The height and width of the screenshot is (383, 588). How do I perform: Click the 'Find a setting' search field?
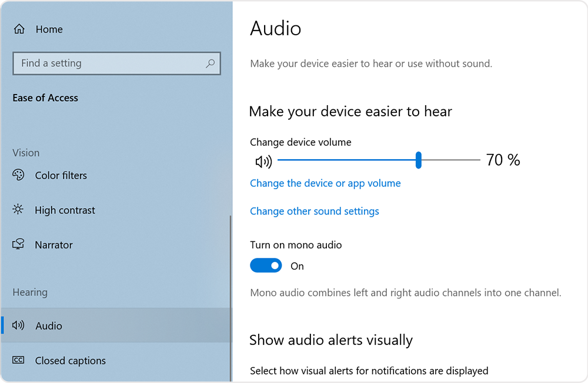[106, 63]
